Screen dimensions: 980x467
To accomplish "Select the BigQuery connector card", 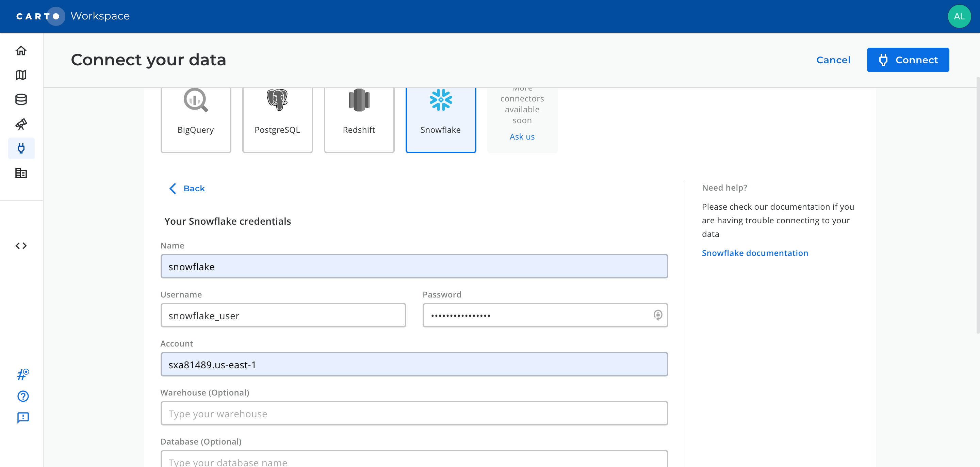I will [x=196, y=119].
